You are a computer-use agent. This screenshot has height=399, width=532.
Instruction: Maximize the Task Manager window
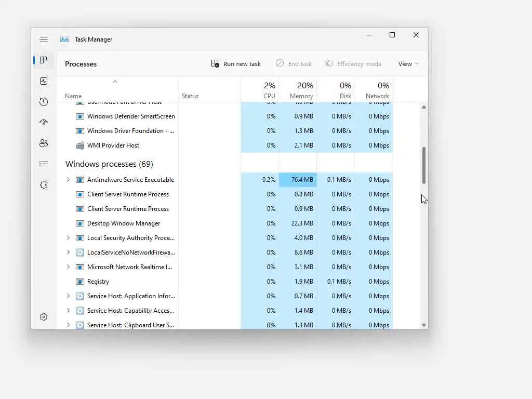[392, 35]
